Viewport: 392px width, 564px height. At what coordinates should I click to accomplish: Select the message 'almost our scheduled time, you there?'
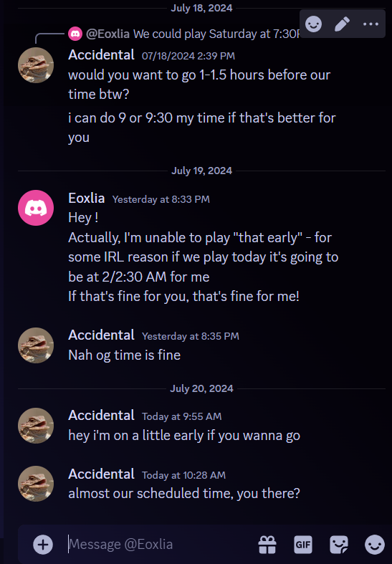(x=184, y=494)
